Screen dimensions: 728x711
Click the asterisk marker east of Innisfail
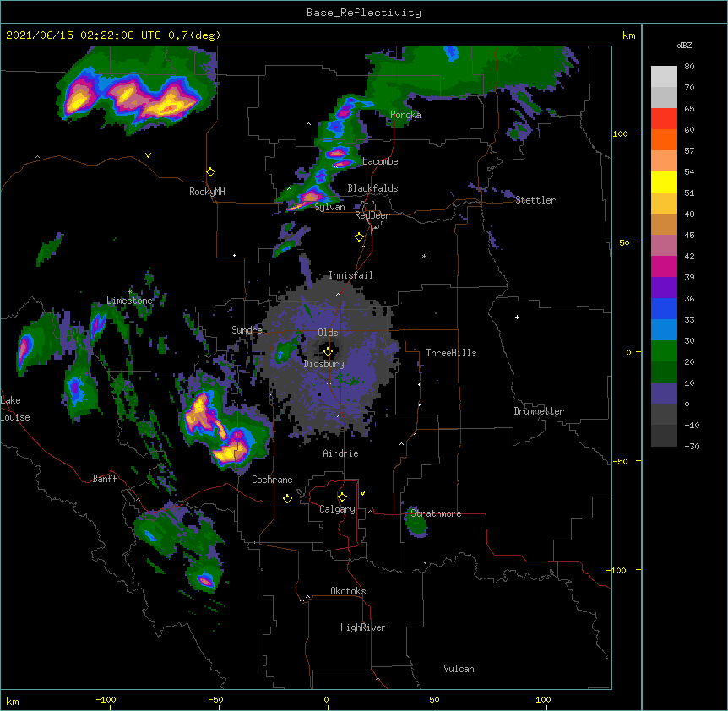click(424, 257)
